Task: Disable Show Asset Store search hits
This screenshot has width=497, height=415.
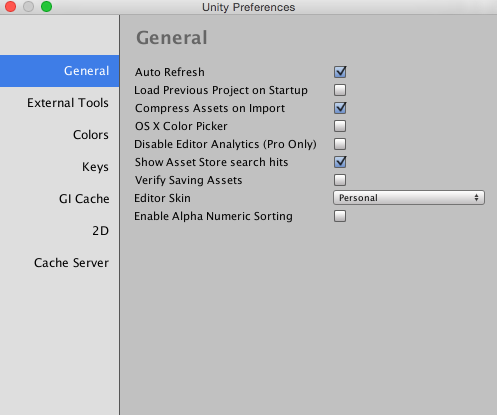Action: pos(340,162)
